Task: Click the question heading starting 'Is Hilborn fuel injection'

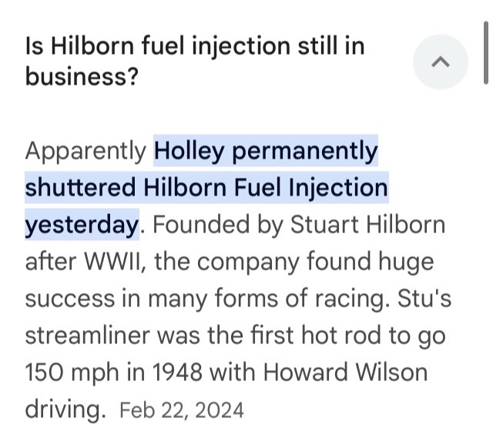Action: [x=195, y=61]
